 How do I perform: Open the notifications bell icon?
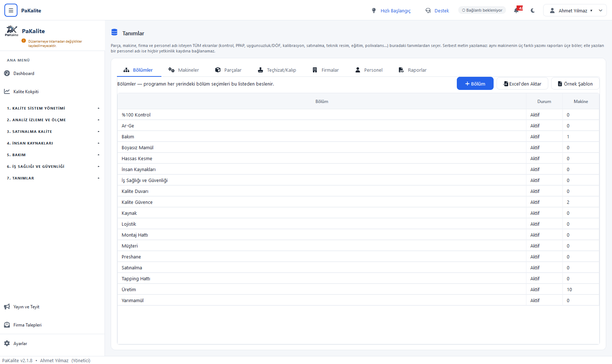[x=516, y=11]
